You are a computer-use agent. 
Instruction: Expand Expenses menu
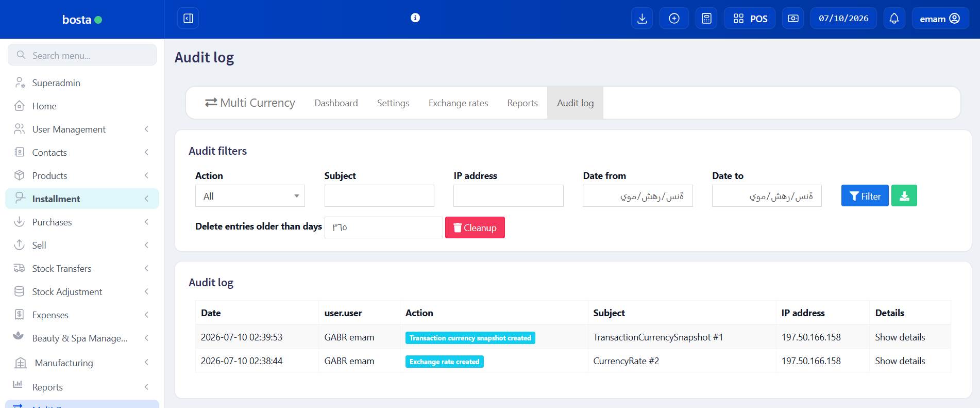[82, 315]
